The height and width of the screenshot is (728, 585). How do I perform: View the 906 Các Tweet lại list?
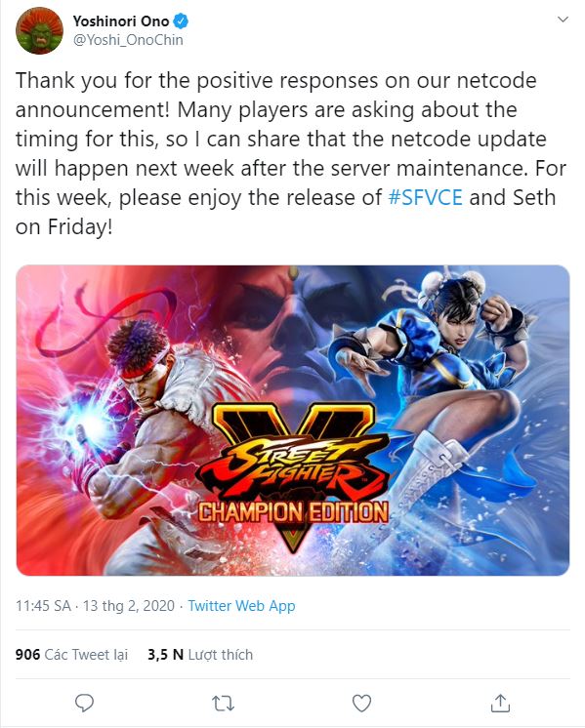[x=71, y=655]
